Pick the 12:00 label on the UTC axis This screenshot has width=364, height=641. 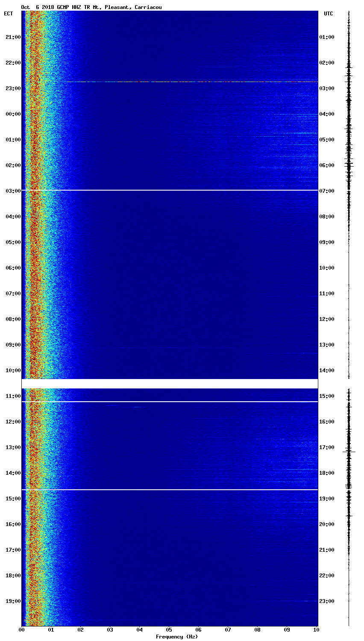tap(327, 319)
